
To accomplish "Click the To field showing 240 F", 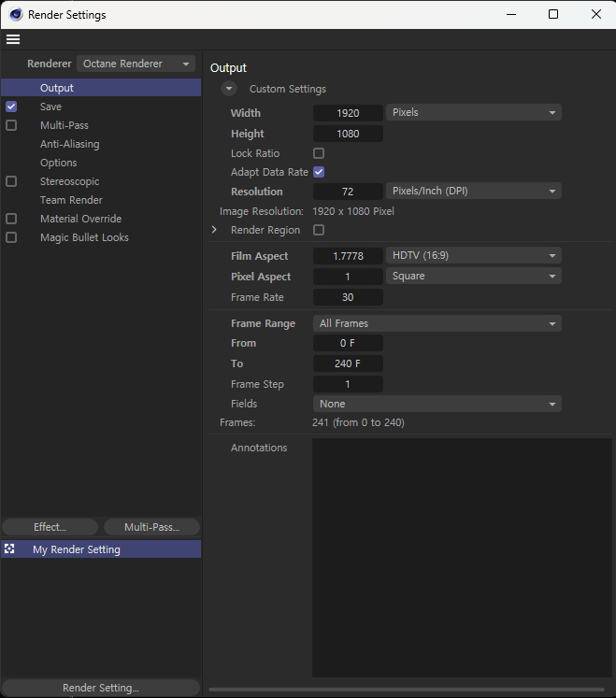I will coord(348,363).
